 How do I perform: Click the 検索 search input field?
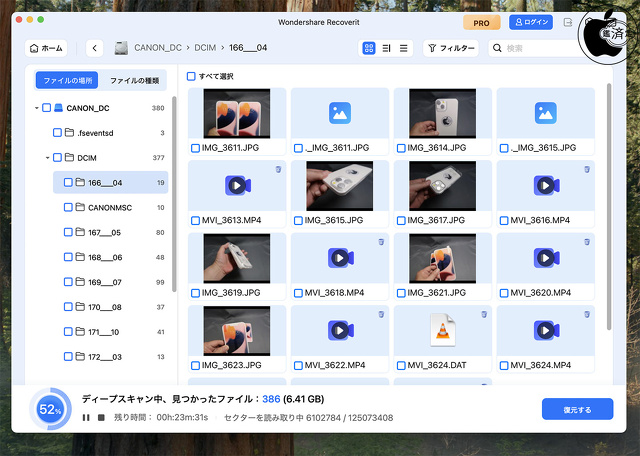point(543,48)
